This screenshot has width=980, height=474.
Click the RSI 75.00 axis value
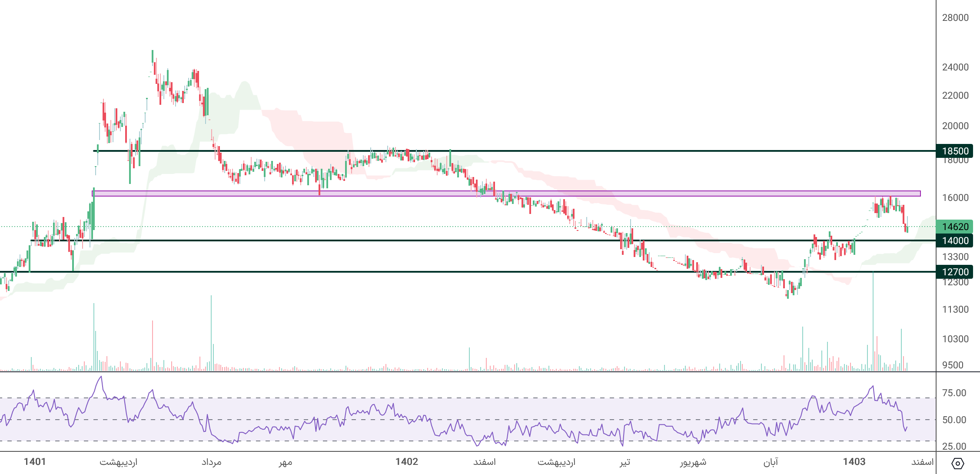point(954,393)
